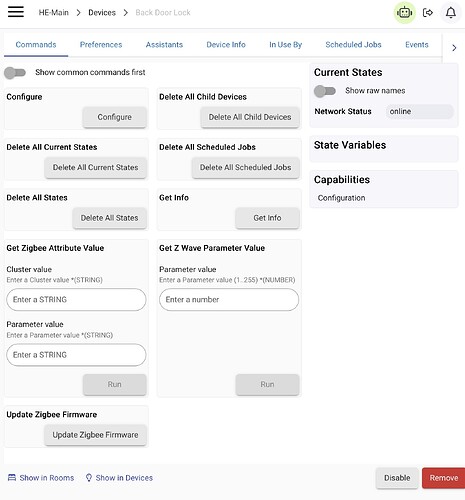Switch to the Events tab
Viewport: 465px width, 500px height.
(417, 45)
